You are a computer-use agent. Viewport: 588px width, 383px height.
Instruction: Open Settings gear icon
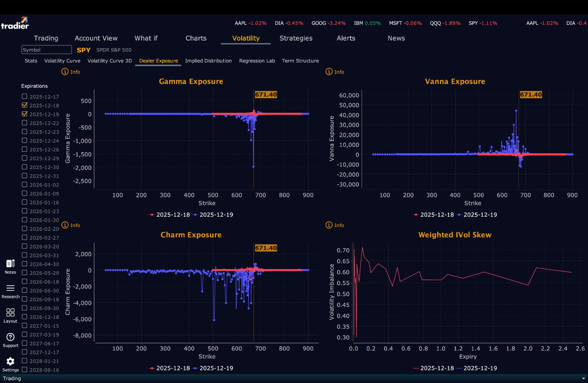(10, 362)
